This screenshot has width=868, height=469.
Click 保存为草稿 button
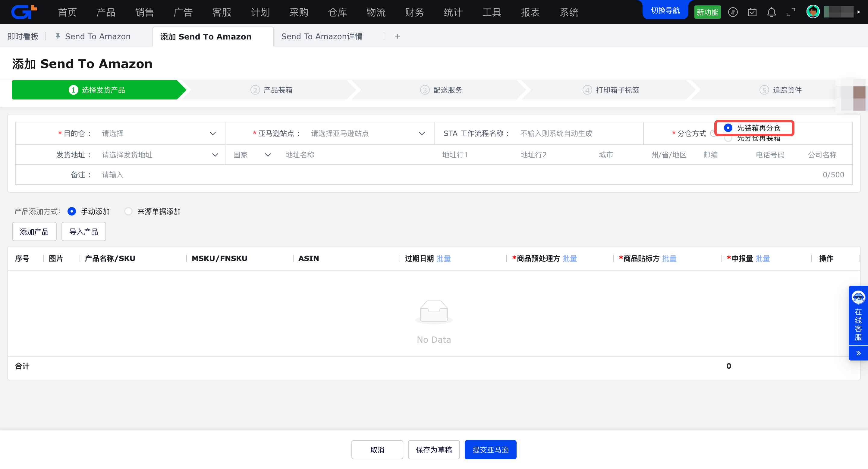point(434,449)
